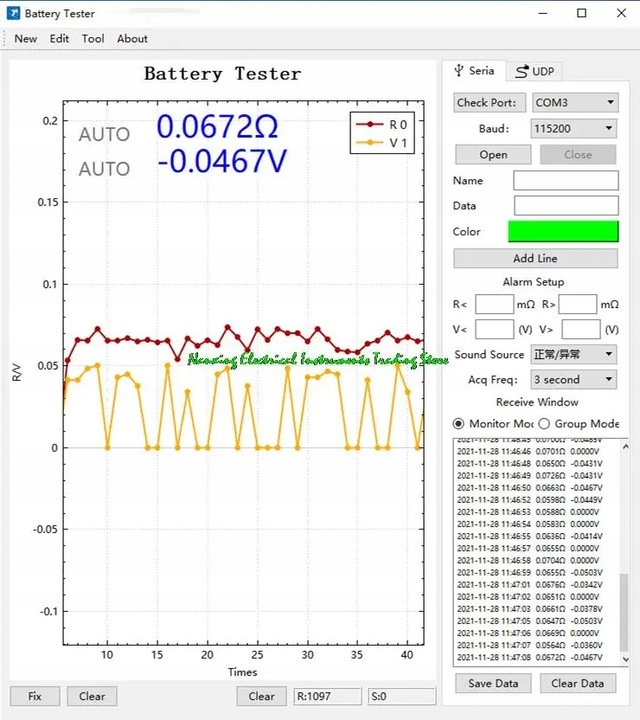Click the receive window scroll down arrow
The width and height of the screenshot is (640, 720).
(625, 659)
